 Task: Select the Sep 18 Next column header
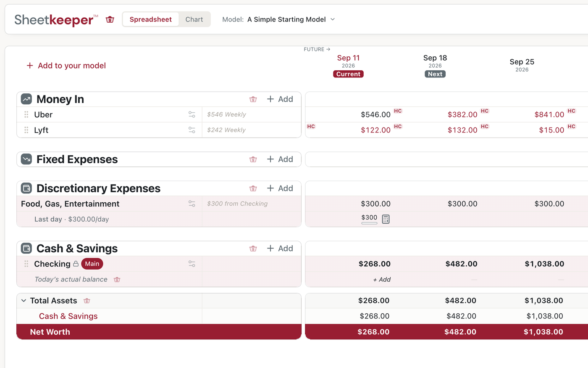[435, 66]
